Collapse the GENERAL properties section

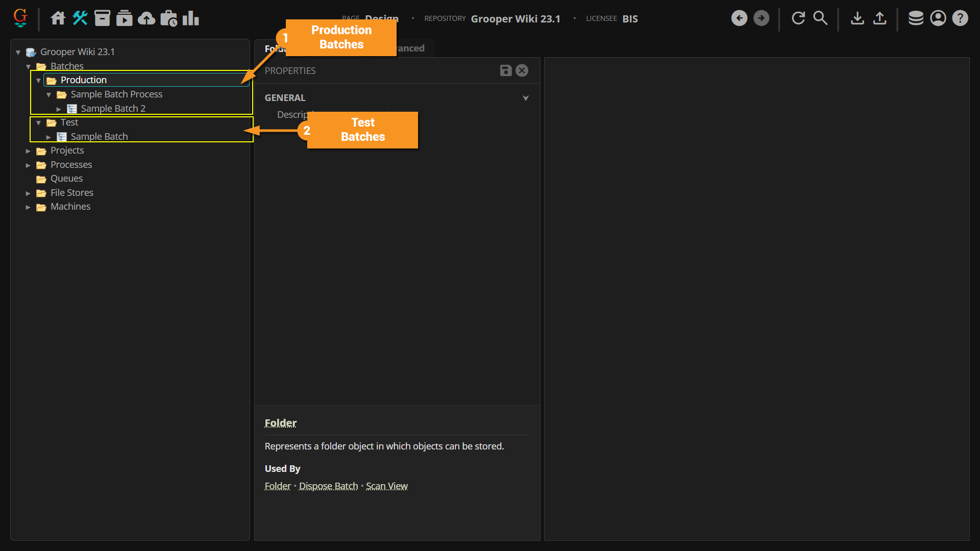click(526, 98)
